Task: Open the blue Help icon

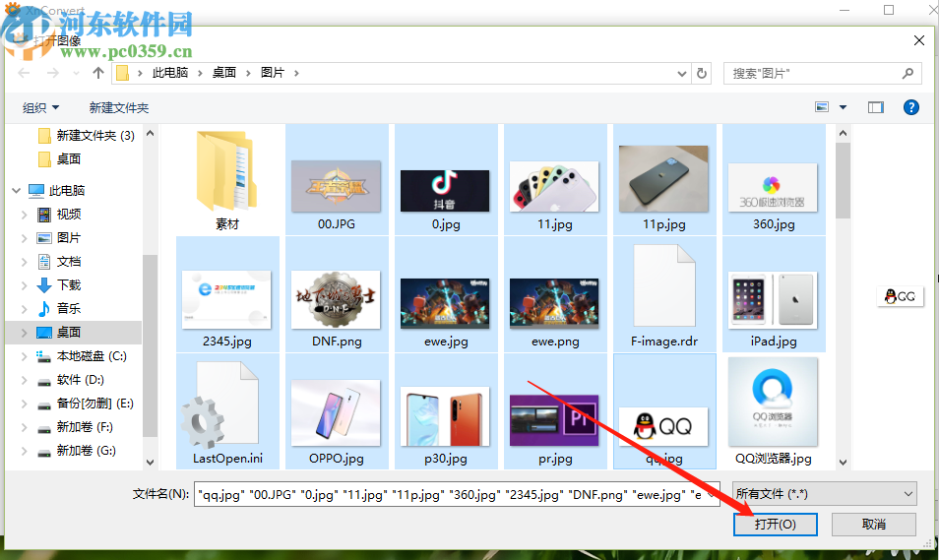Action: point(910,107)
